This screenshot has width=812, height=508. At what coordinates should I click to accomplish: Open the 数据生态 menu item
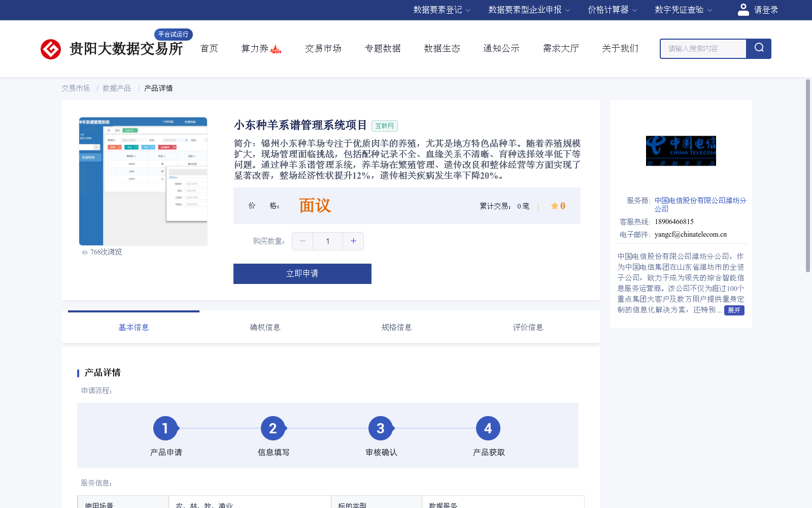(442, 48)
